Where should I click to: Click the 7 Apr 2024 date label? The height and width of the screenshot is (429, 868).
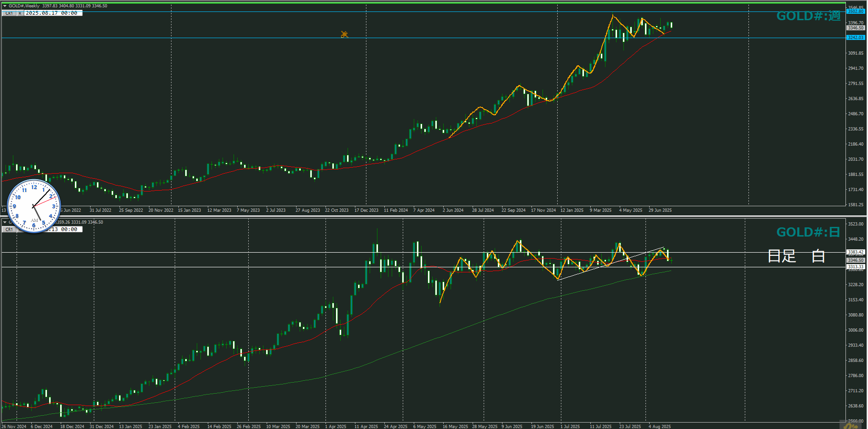(424, 210)
